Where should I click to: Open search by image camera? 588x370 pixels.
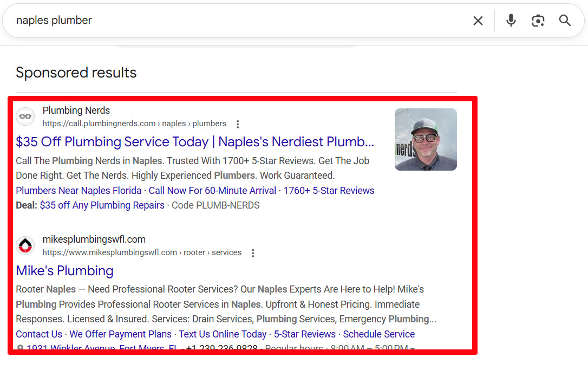click(x=538, y=21)
